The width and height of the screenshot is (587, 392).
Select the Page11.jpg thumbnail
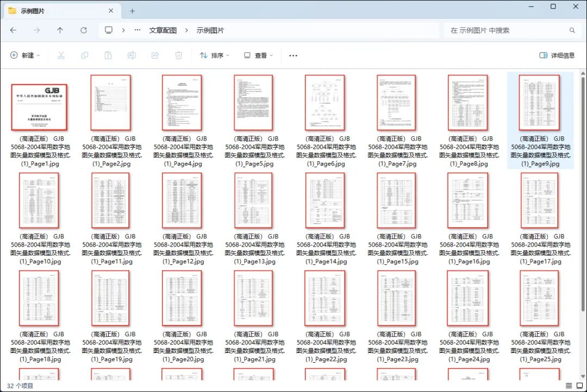point(110,200)
